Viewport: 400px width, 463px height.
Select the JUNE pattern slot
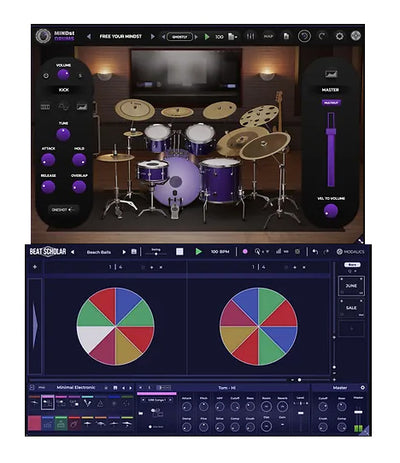click(x=351, y=286)
